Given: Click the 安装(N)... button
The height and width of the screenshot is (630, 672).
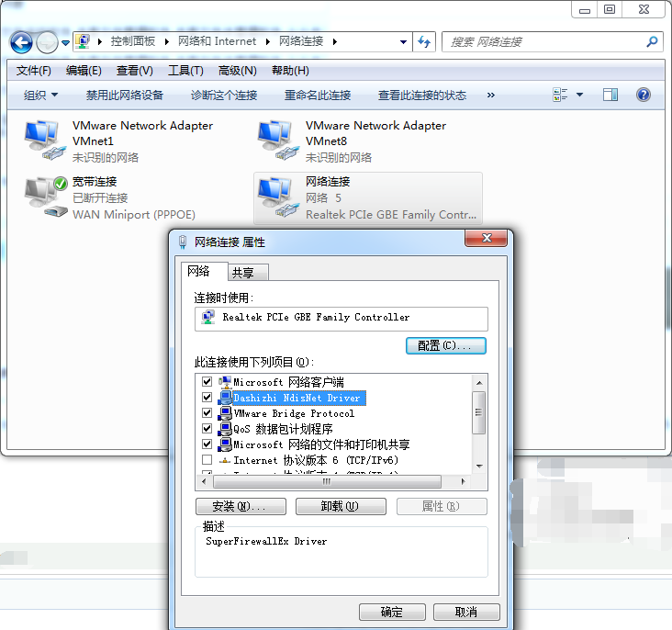Looking at the screenshot, I should coord(241,507).
